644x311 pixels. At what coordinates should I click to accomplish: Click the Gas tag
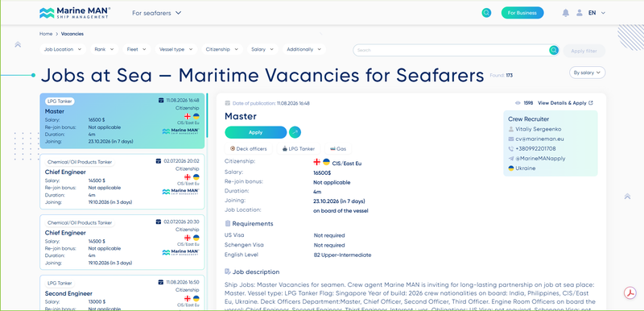pos(338,149)
